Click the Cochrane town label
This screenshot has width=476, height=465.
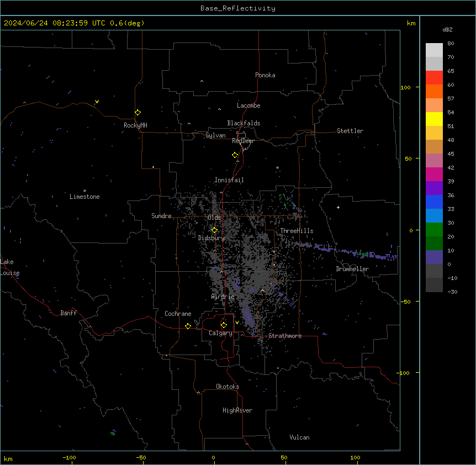178,314
